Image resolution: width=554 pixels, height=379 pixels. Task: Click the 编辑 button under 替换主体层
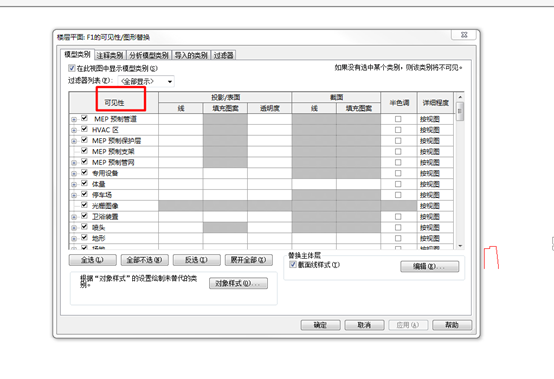(x=430, y=266)
